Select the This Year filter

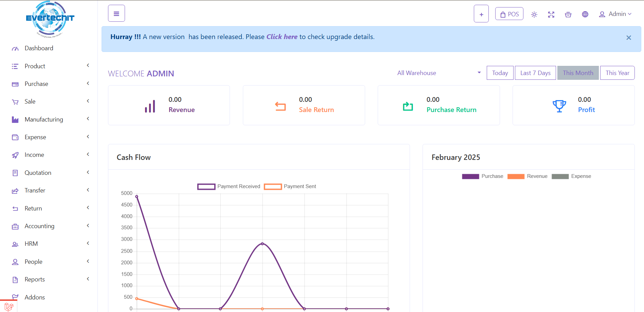(x=617, y=73)
